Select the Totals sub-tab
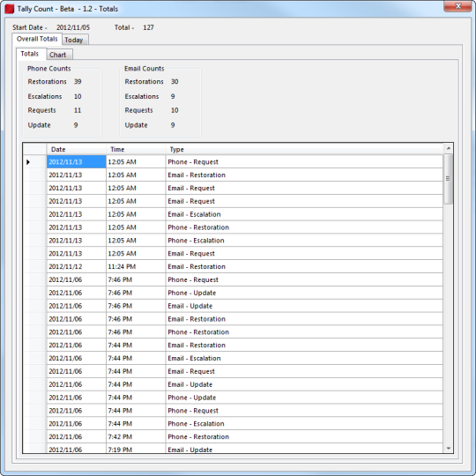The width and height of the screenshot is (476, 476). (30, 54)
